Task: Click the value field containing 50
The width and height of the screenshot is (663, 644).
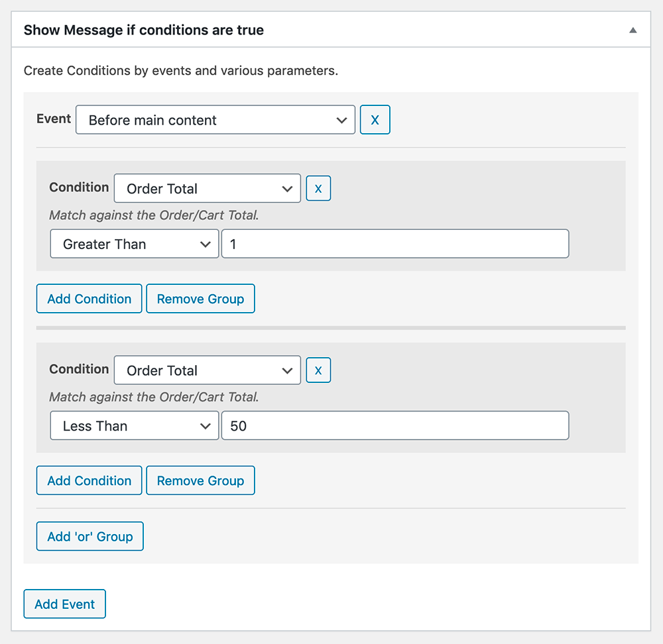Action: [394, 425]
